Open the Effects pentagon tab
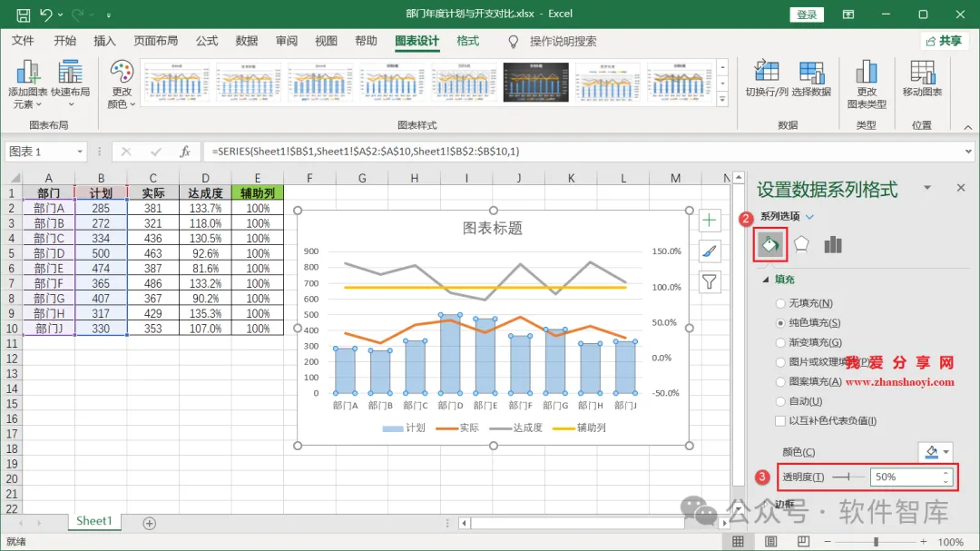Viewport: 980px width, 551px height. pyautogui.click(x=801, y=244)
